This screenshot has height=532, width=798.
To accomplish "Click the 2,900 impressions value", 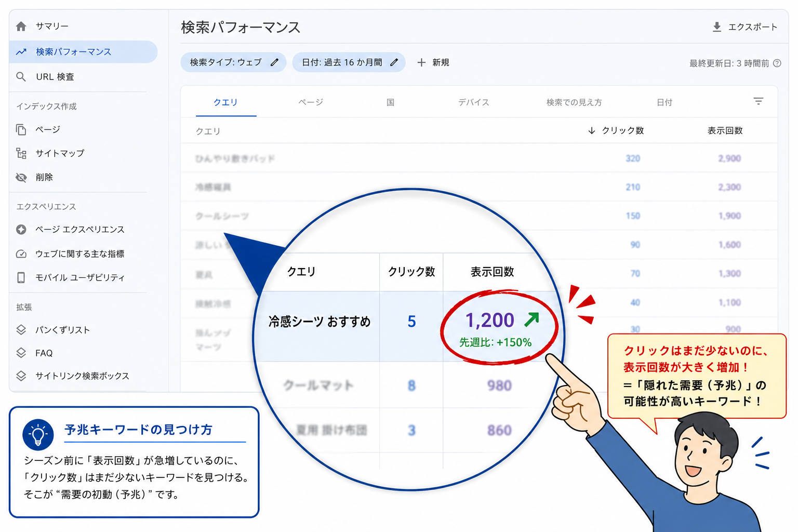I will [x=729, y=158].
